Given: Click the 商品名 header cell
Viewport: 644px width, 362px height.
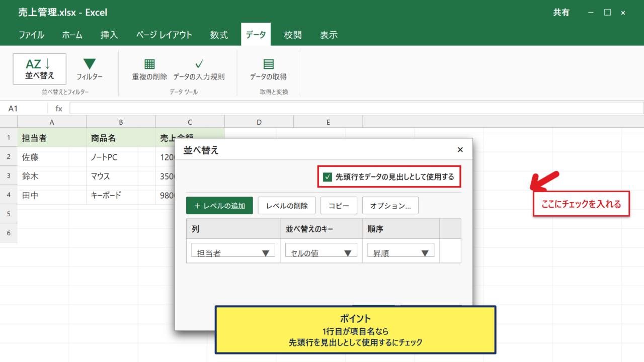Looking at the screenshot, I should click(121, 137).
